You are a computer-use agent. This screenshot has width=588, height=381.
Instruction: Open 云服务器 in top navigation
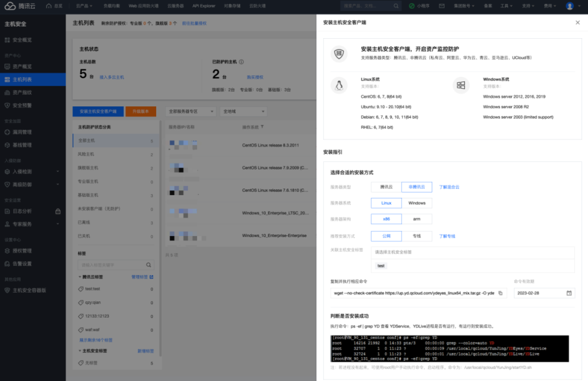pyautogui.click(x=175, y=6)
